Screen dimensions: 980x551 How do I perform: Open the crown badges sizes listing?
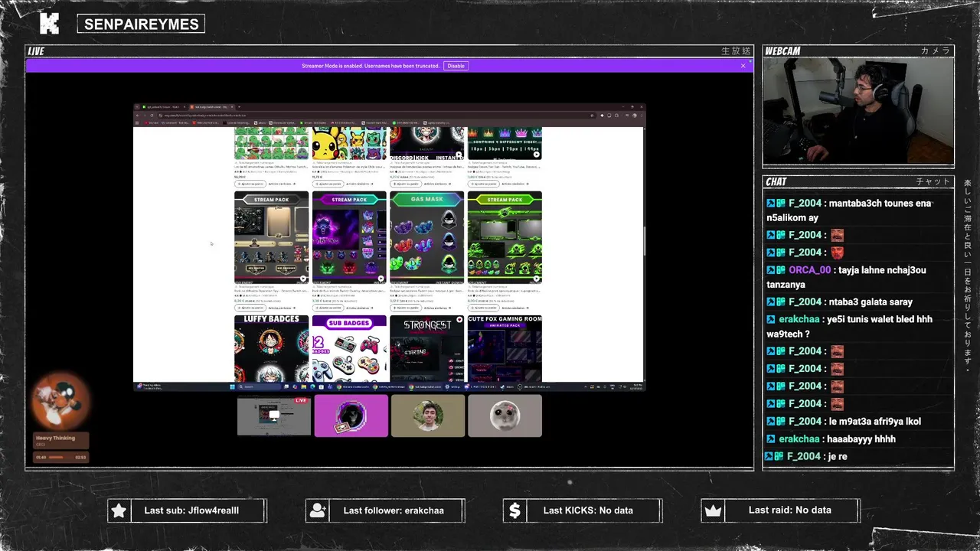click(505, 143)
